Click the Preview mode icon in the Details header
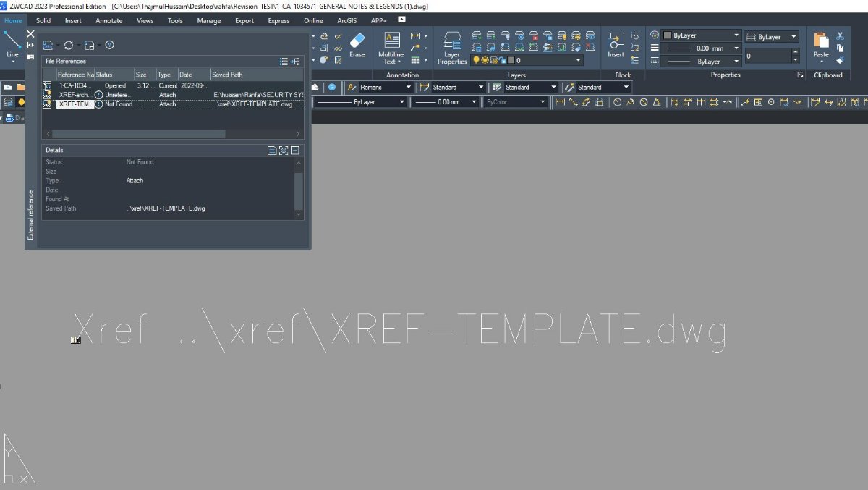The image size is (868, 490). (x=284, y=151)
